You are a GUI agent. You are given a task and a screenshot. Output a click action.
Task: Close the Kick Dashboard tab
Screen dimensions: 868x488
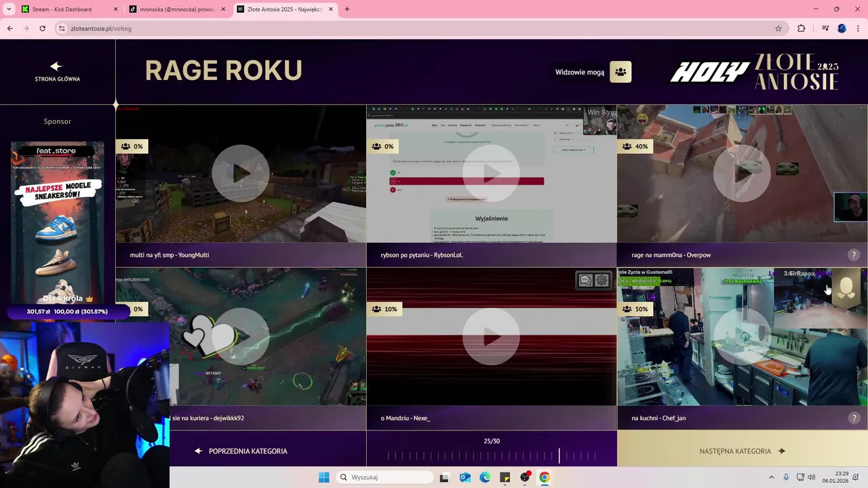[x=115, y=9]
